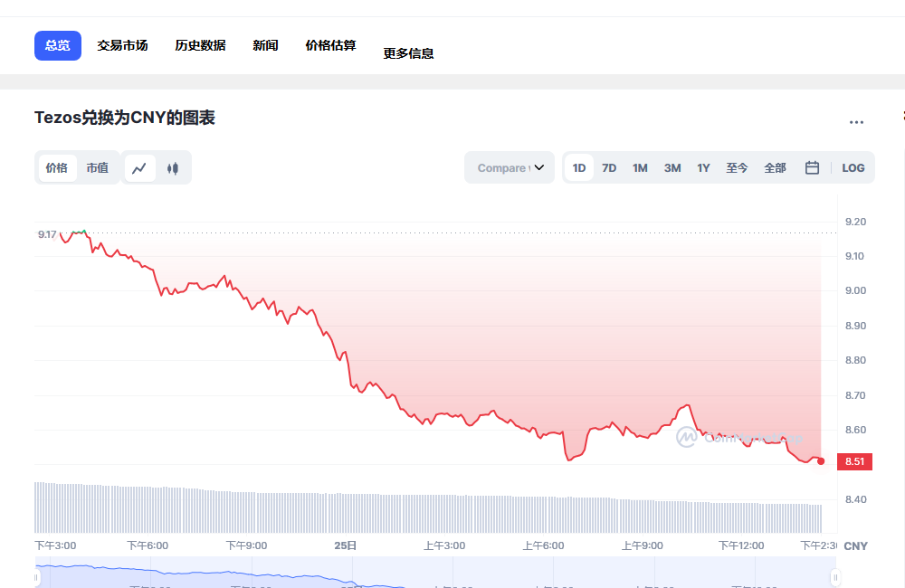Click the CNY currency axis label
Screen dimensions: 905x588
[x=856, y=545]
